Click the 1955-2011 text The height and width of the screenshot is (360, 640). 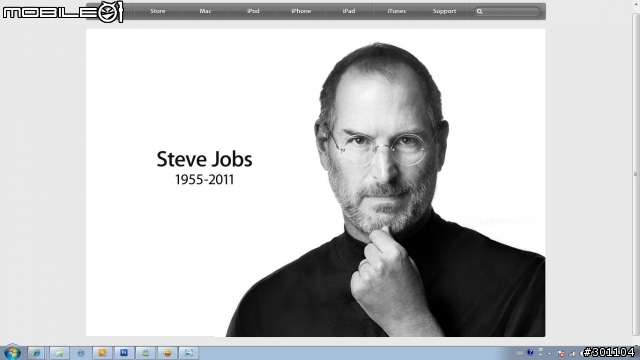[x=204, y=180]
